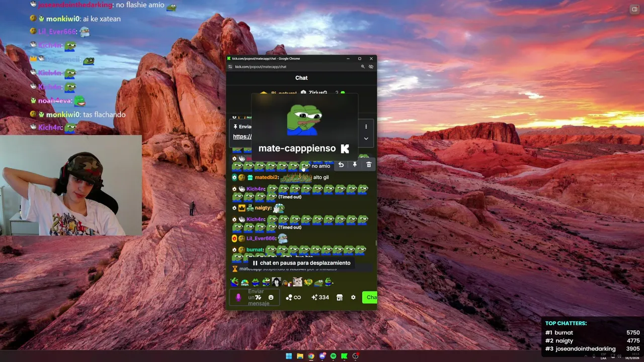
Task: Select the white cat emote in quick emote bar
Action: click(297, 282)
